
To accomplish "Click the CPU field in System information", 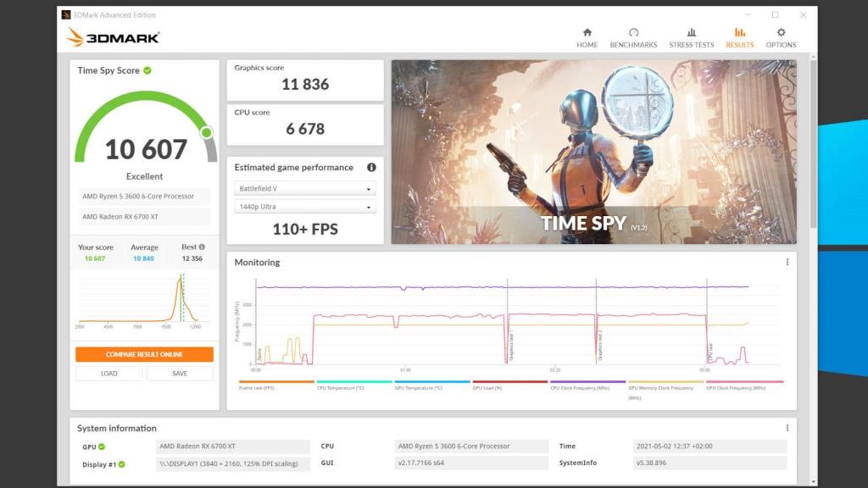I will coord(471,446).
